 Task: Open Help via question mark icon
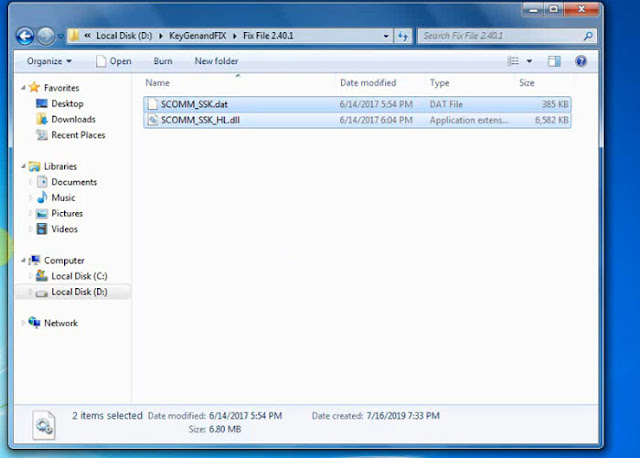581,61
